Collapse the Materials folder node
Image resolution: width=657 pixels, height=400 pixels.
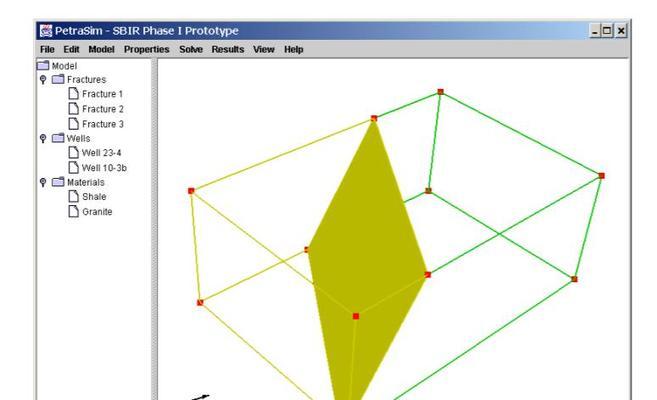pos(43,182)
